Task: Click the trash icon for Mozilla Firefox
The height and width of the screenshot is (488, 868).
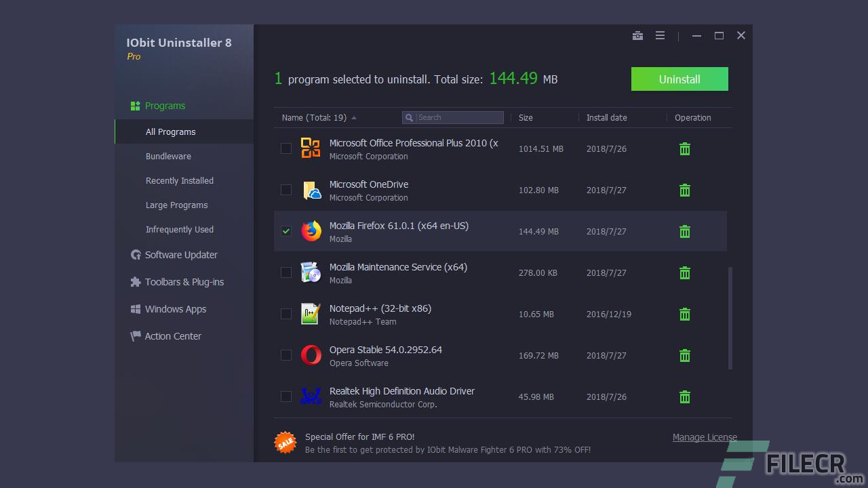Action: tap(685, 232)
